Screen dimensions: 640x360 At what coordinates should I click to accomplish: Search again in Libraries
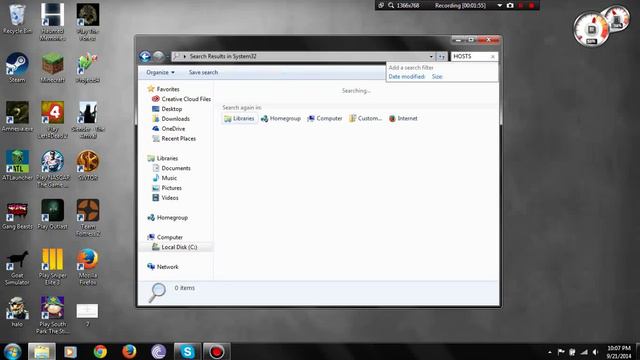tap(239, 118)
